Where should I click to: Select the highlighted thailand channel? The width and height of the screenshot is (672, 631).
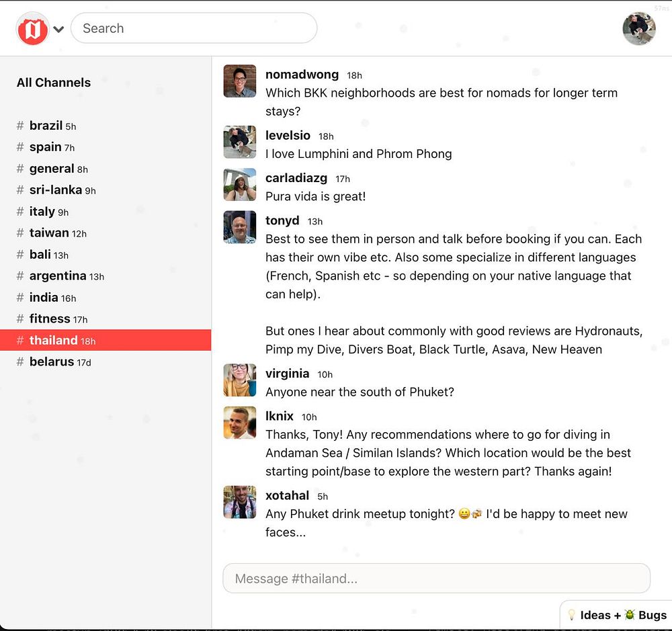(106, 340)
